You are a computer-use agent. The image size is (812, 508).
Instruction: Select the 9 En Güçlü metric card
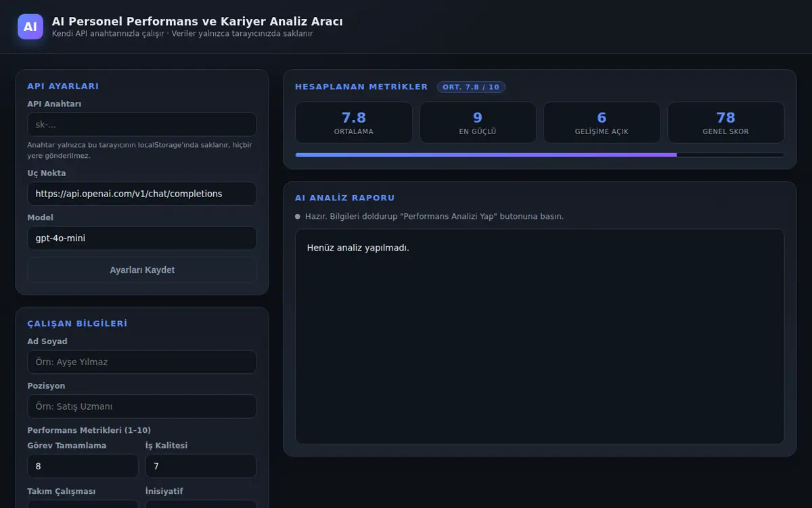pos(478,123)
